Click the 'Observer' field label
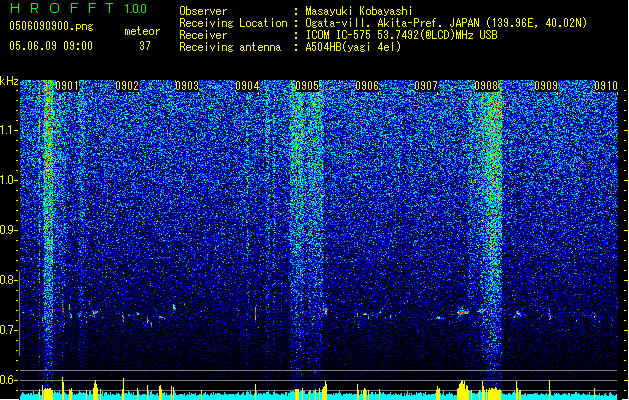 tap(203, 11)
